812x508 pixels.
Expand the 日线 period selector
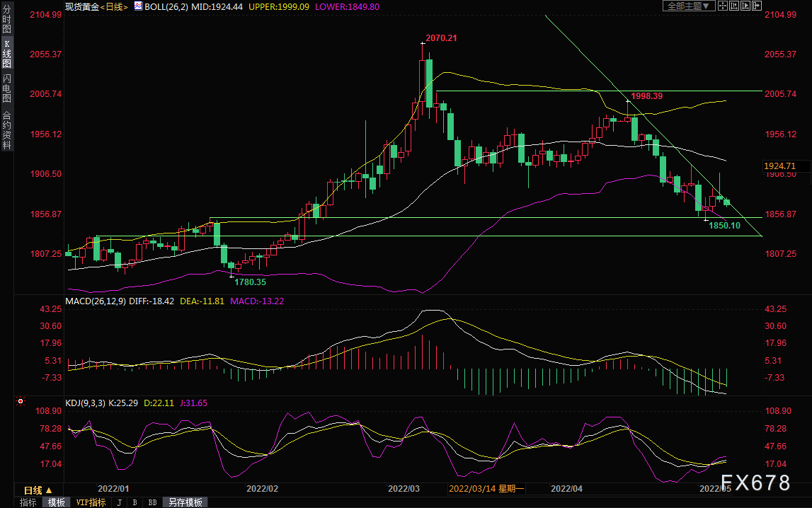pyautogui.click(x=38, y=490)
